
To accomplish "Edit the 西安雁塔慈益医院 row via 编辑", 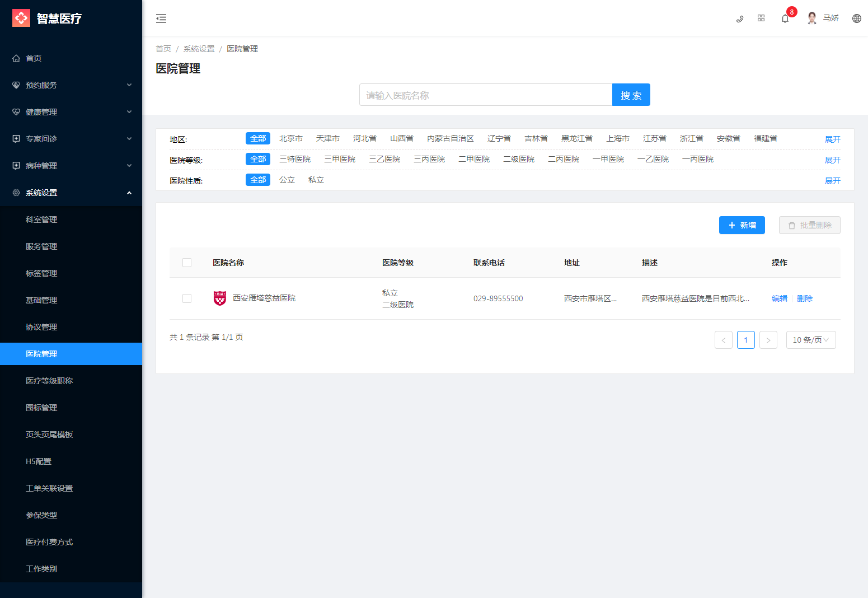I will point(780,298).
